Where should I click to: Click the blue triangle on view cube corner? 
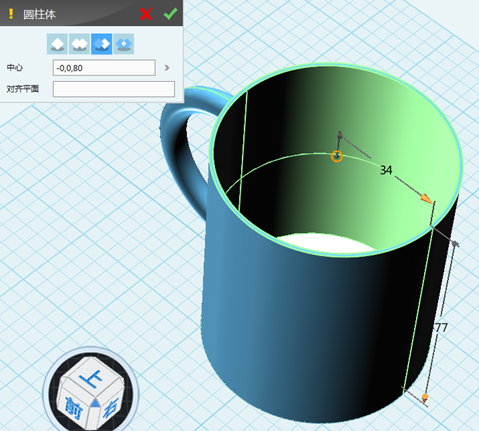[x=95, y=403]
